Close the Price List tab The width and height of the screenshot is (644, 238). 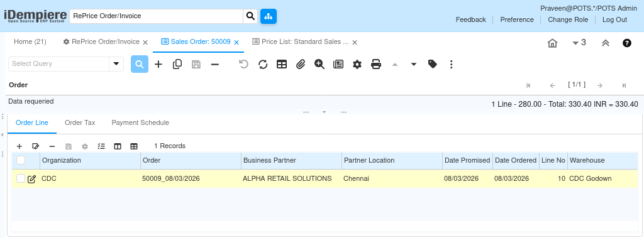(355, 42)
